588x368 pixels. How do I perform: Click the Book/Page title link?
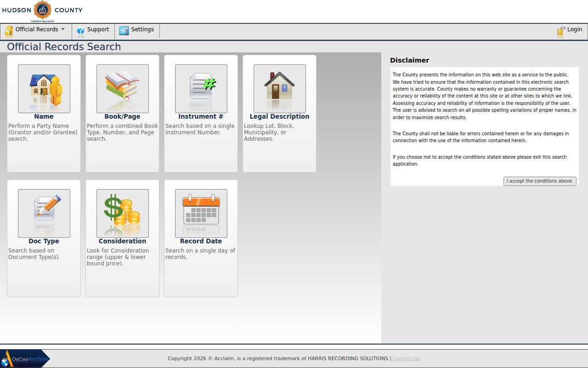click(x=123, y=117)
